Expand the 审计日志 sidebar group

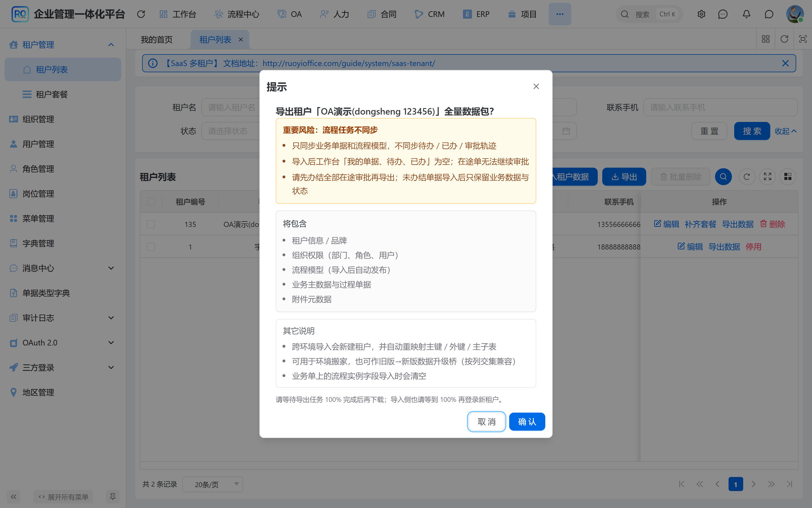63,318
